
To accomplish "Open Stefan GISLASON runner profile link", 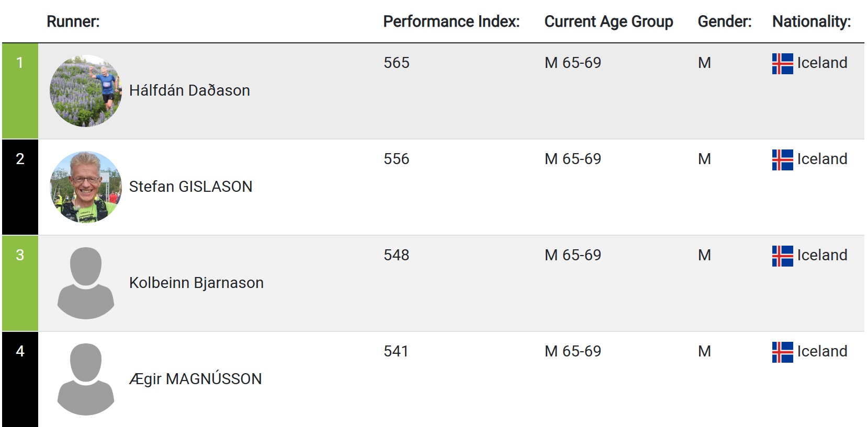I will click(190, 187).
